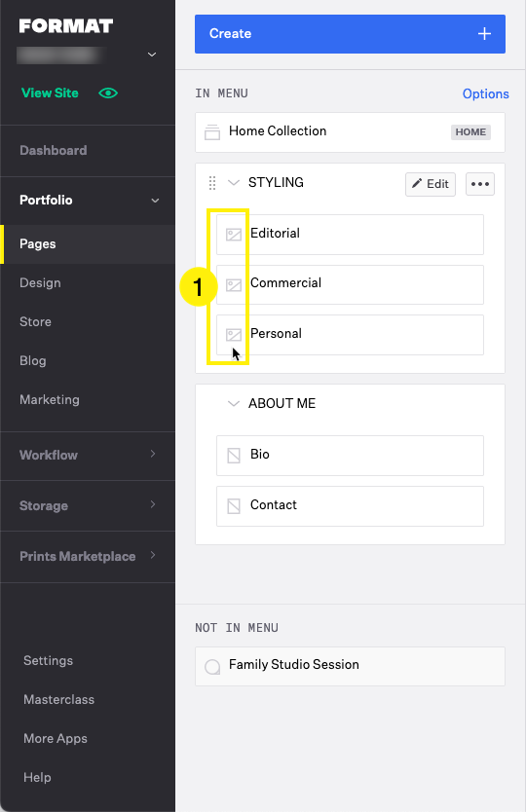Collapse the STYLING menu group
Viewport: 526px width, 812px height.
coord(234,183)
